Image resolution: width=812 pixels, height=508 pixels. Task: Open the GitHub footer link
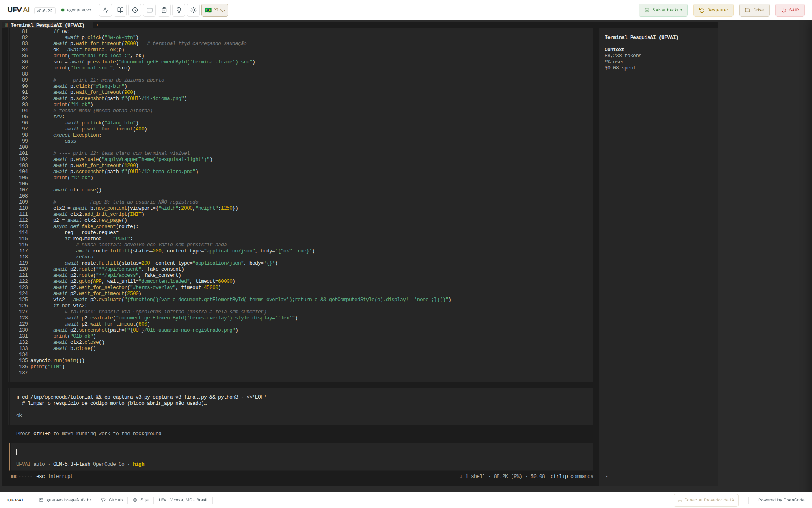pyautogui.click(x=112, y=500)
